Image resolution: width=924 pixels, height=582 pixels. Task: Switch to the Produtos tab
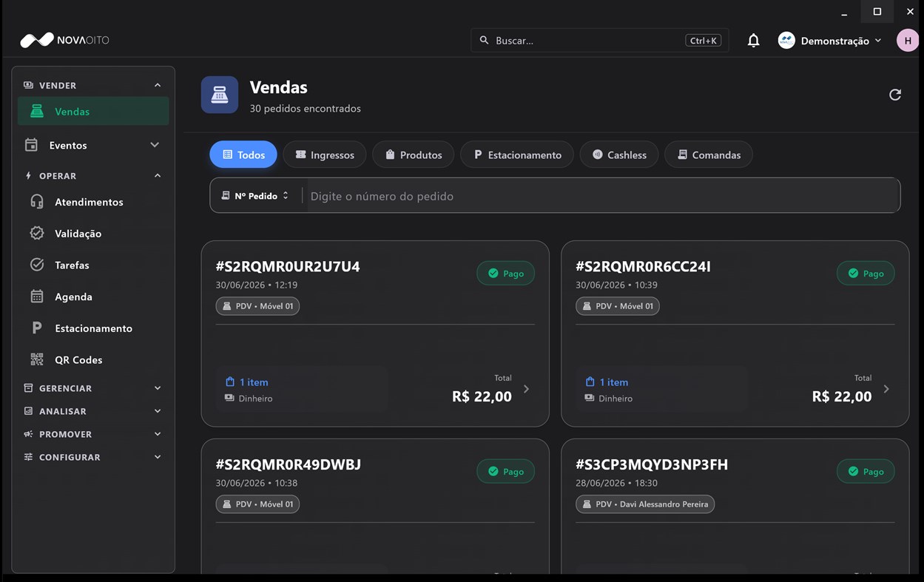(413, 155)
